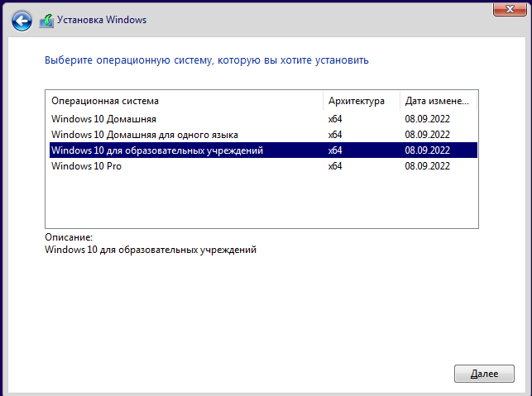This screenshot has height=396, width=532.
Task: Click the x64 cell of Windows 10 Домашняя
Action: click(335, 119)
